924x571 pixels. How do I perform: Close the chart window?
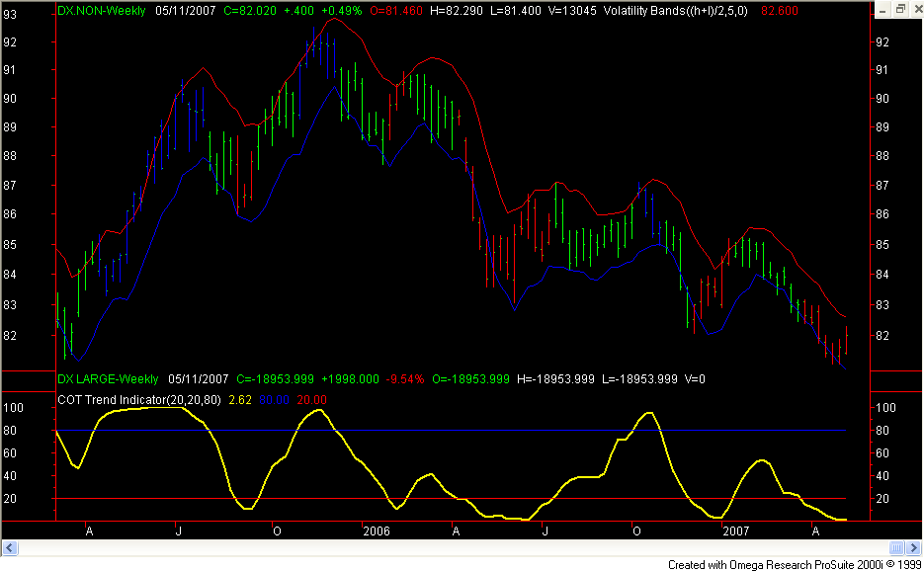click(916, 10)
